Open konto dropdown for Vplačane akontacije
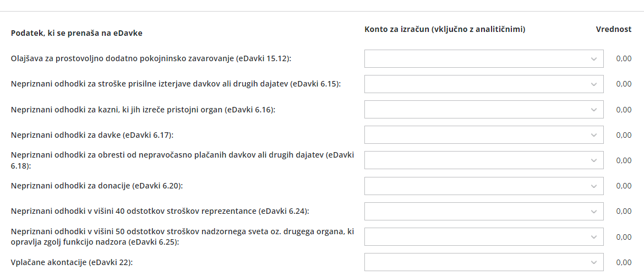The width and height of the screenshot is (644, 275). [484, 262]
